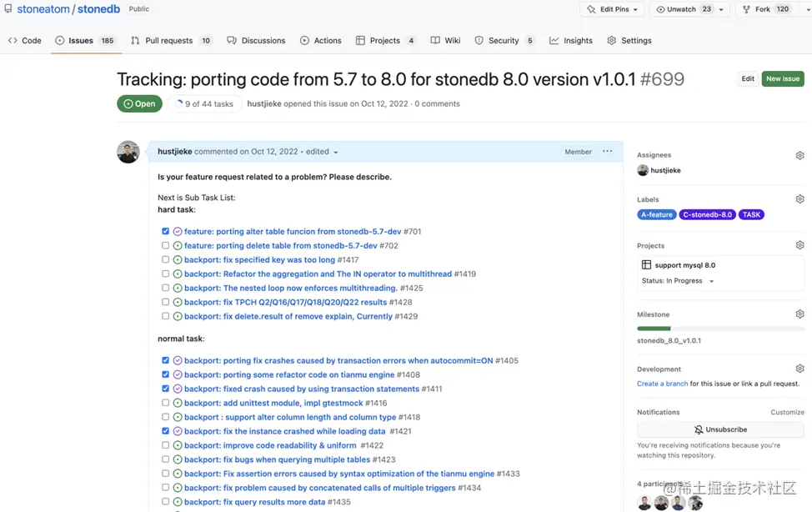The image size is (812, 512).
Task: Expand the Unwatch dropdown arrow
Action: (x=721, y=9)
